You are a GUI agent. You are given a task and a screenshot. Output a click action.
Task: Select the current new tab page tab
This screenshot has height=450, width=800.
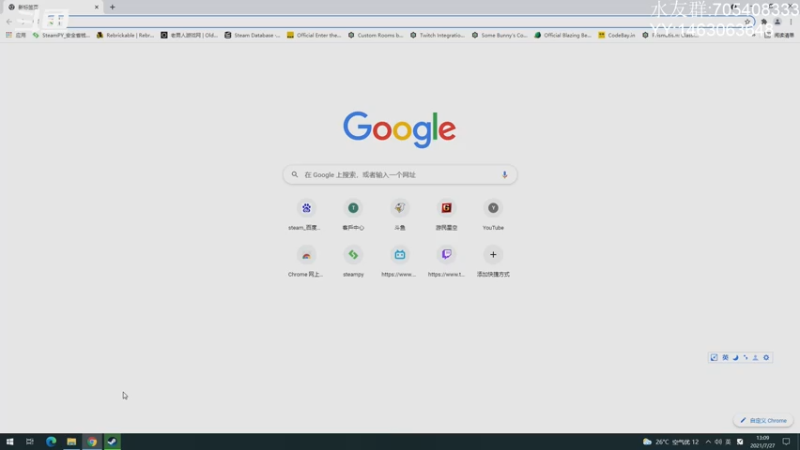pos(53,7)
